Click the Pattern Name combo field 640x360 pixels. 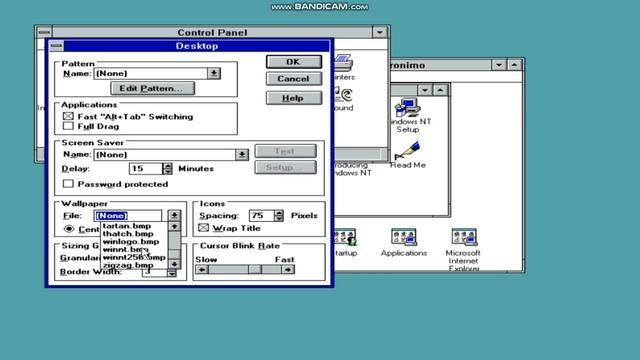[x=151, y=73]
